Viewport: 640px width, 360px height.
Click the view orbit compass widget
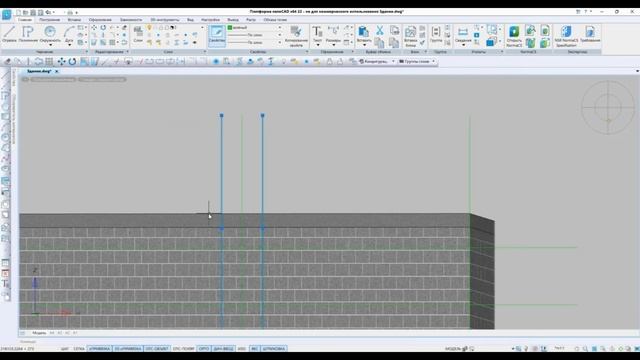(608, 108)
